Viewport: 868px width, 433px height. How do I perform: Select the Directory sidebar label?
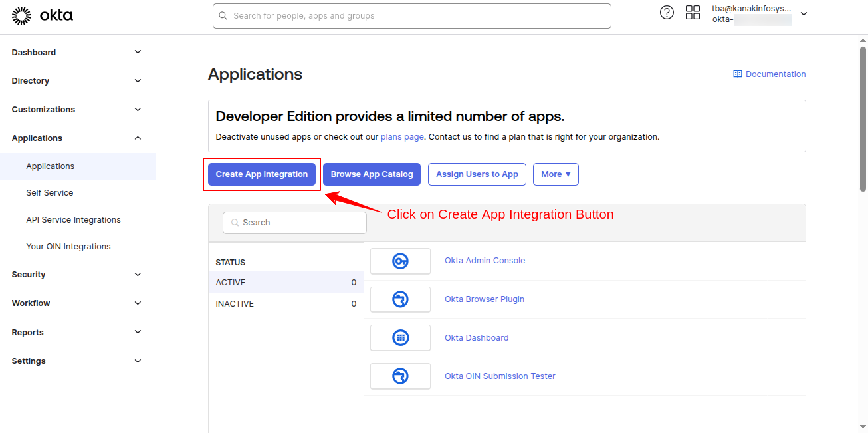pos(31,81)
